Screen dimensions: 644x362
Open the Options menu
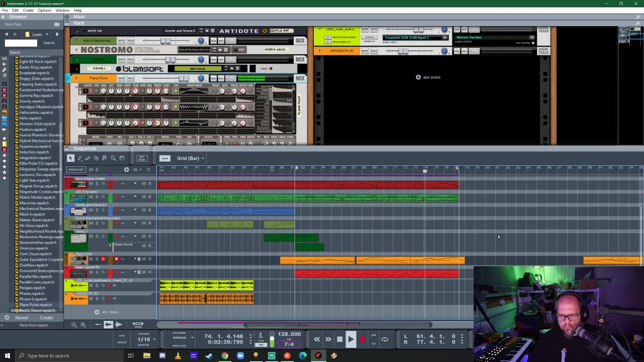click(44, 10)
